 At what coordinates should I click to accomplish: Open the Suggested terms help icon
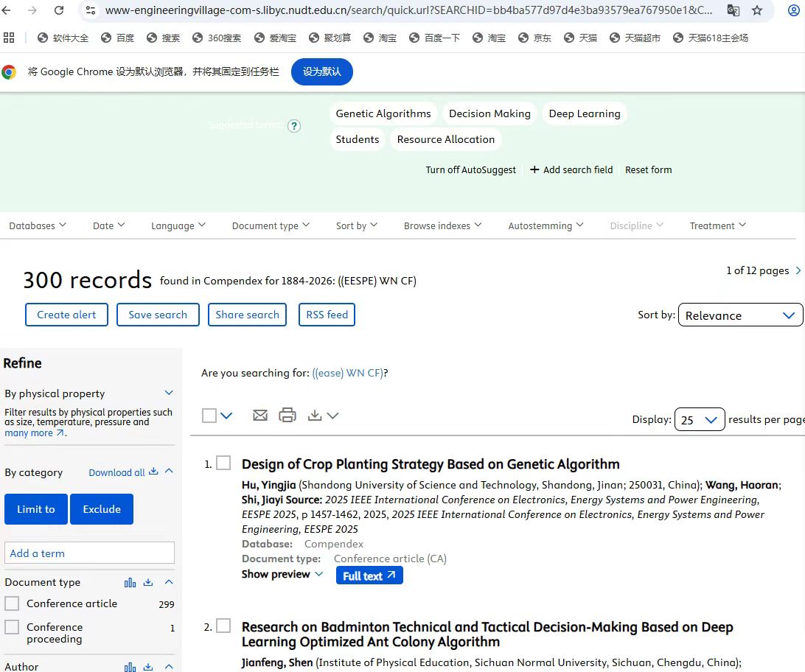pos(294,126)
